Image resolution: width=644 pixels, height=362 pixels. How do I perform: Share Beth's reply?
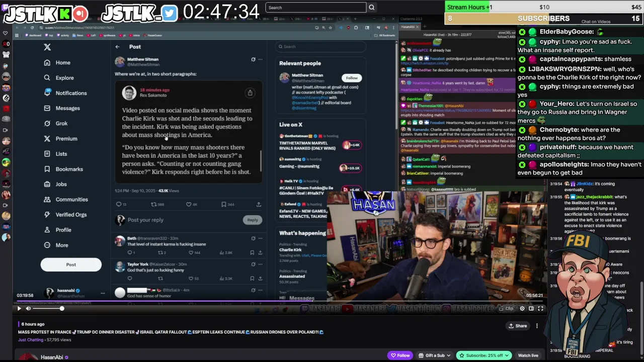(x=260, y=252)
